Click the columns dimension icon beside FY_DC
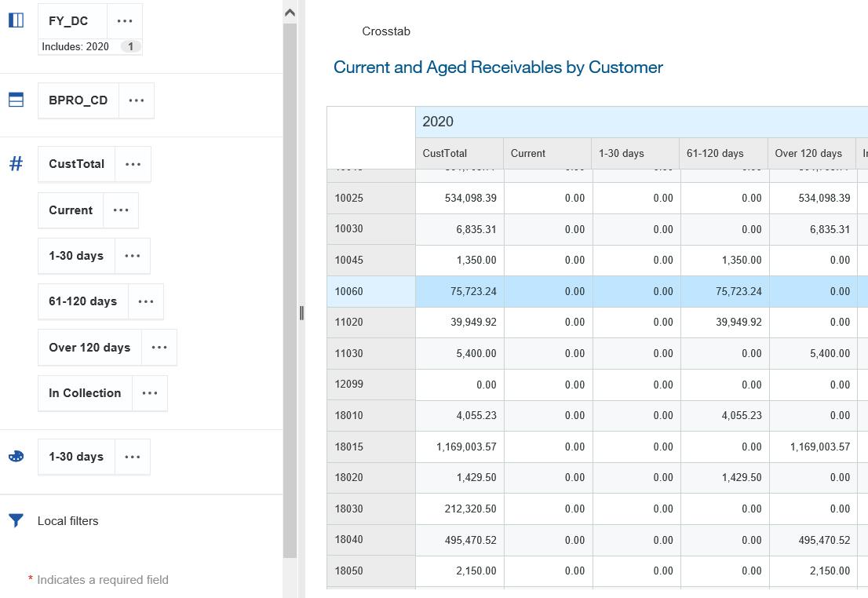The height and width of the screenshot is (598, 868). pyautogui.click(x=16, y=20)
